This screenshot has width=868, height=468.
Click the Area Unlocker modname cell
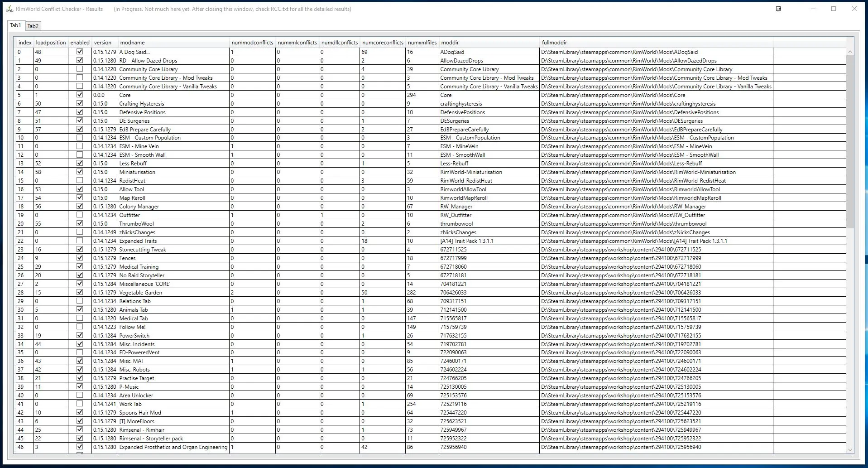click(174, 395)
